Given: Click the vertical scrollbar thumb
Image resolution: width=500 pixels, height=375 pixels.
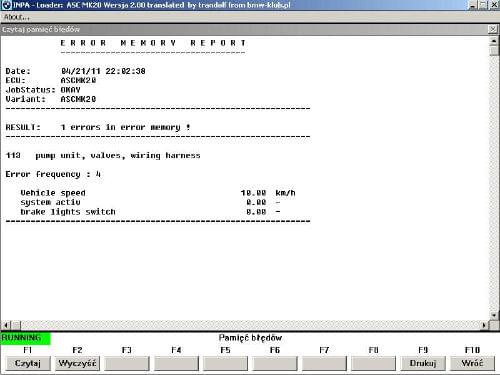Looking at the screenshot, I should (494, 51).
